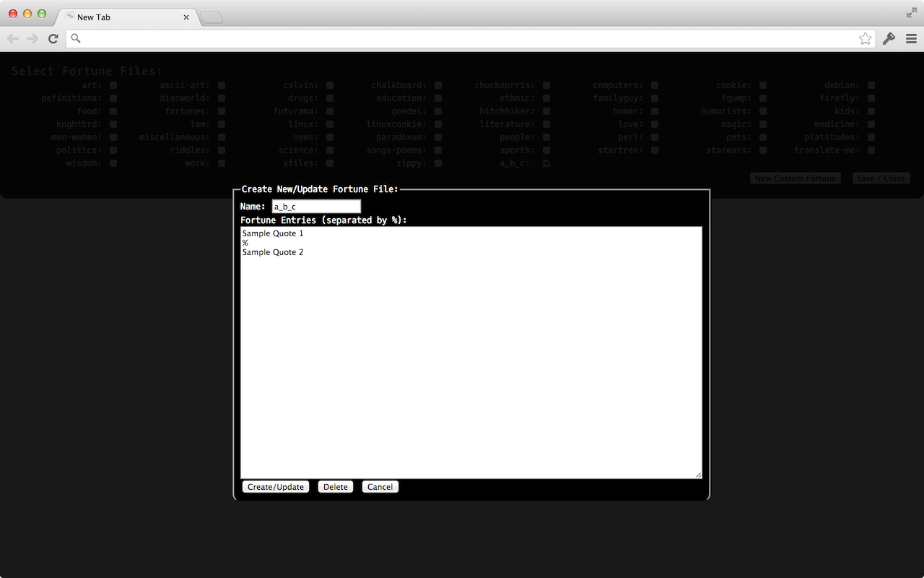Toggle the familyguy checkbox
Screen dimensions: 924x578
point(655,98)
